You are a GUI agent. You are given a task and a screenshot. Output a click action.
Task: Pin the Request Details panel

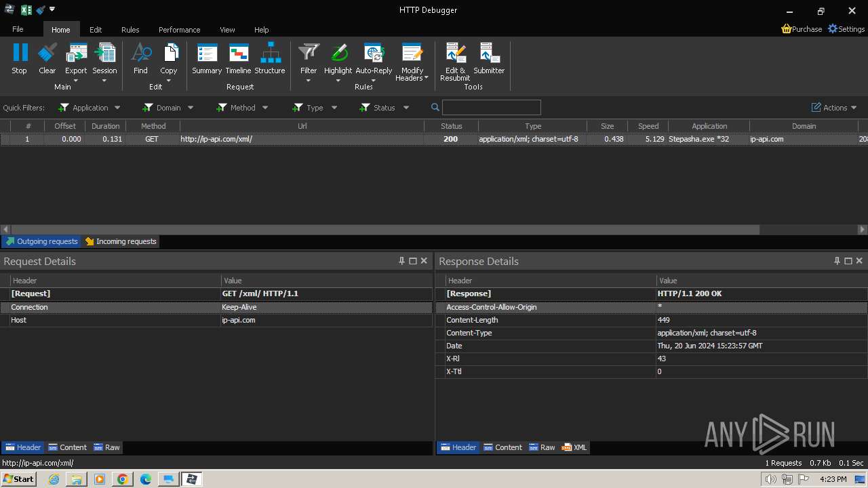tap(401, 261)
